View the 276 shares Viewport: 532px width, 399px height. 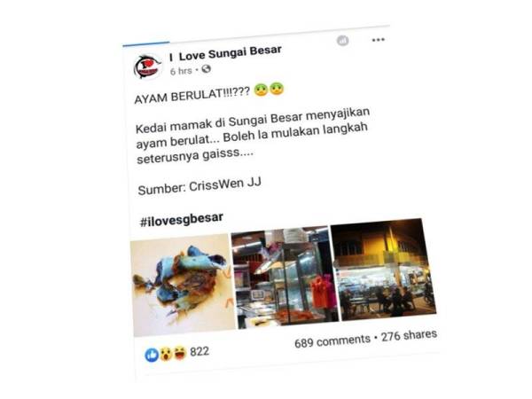pyautogui.click(x=409, y=335)
